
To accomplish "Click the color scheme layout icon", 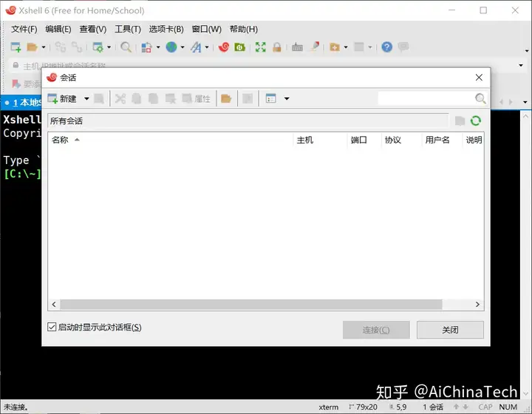I will tap(146, 47).
